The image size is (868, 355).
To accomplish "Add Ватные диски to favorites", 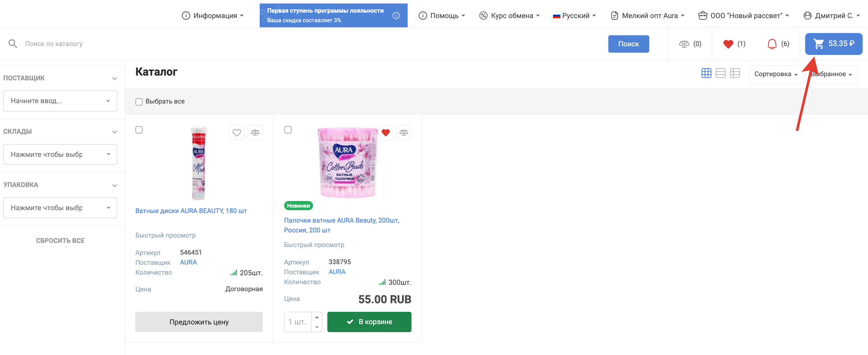I will click(x=237, y=132).
